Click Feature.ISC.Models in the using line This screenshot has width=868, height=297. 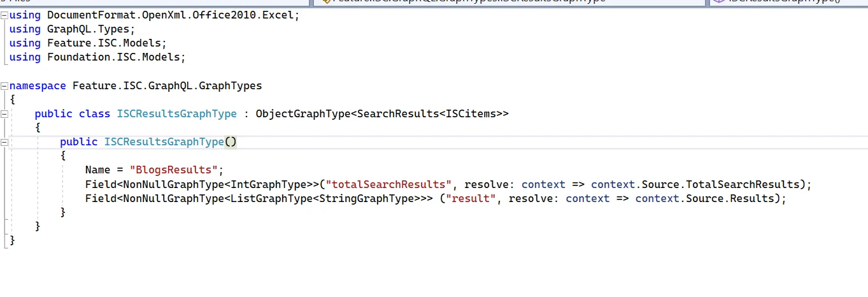pyautogui.click(x=104, y=43)
